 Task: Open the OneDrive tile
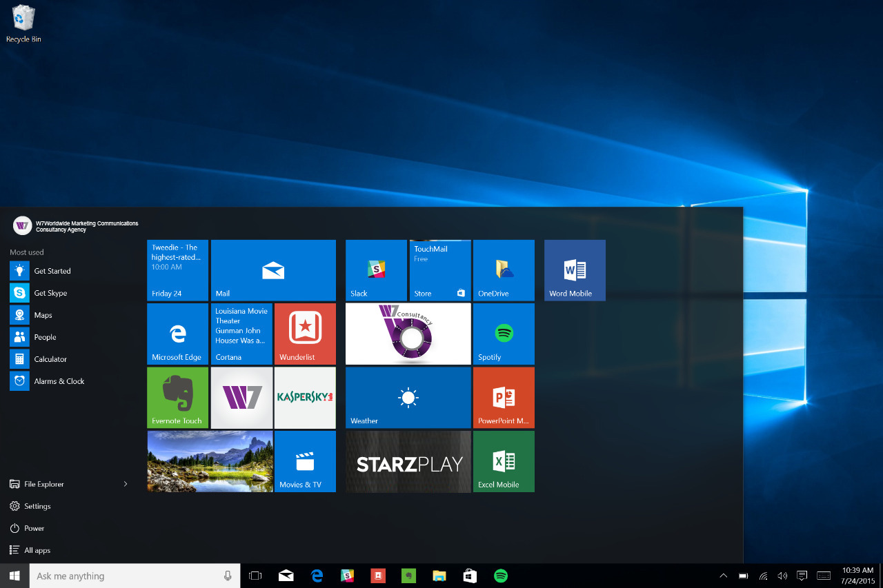pos(504,270)
